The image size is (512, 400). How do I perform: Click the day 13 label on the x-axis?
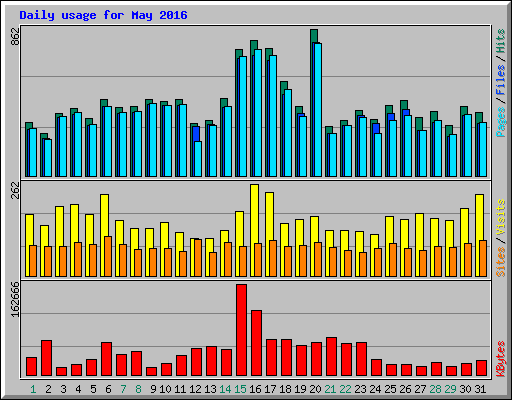pyautogui.click(x=210, y=389)
